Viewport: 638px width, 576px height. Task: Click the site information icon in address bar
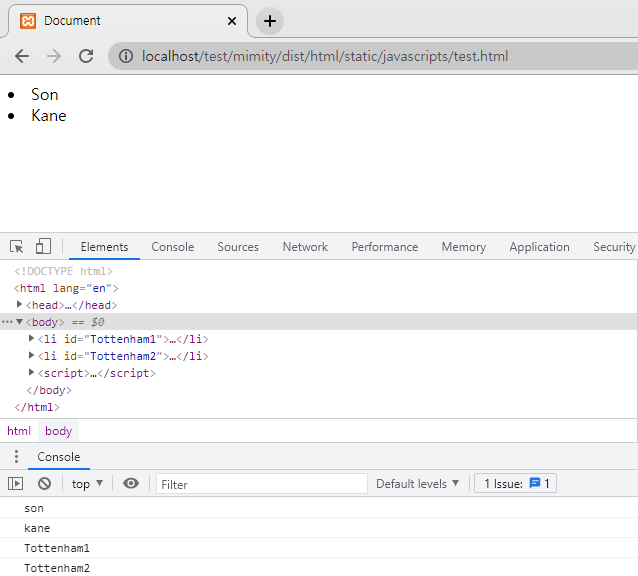tap(126, 56)
